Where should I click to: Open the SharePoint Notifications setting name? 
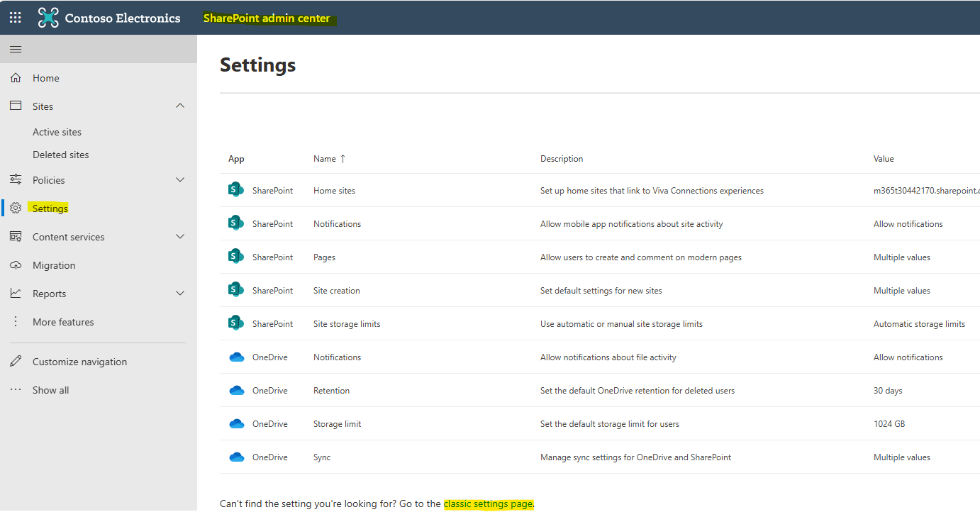point(337,224)
